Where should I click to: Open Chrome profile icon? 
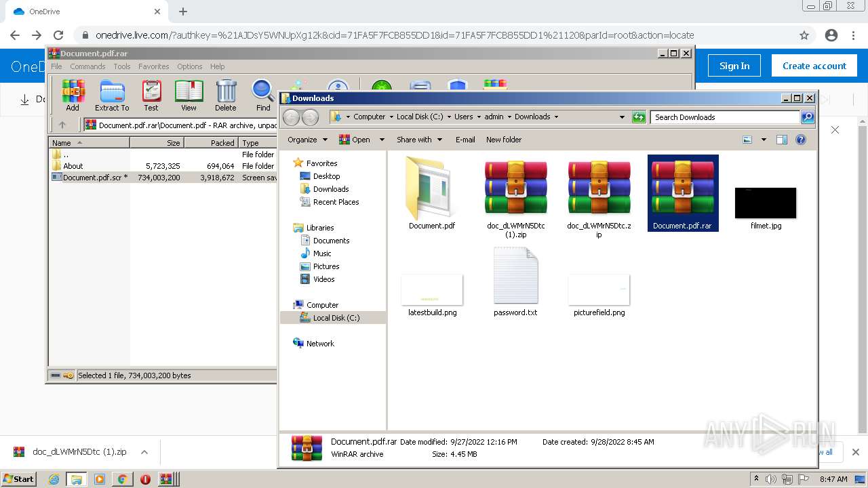tap(831, 35)
